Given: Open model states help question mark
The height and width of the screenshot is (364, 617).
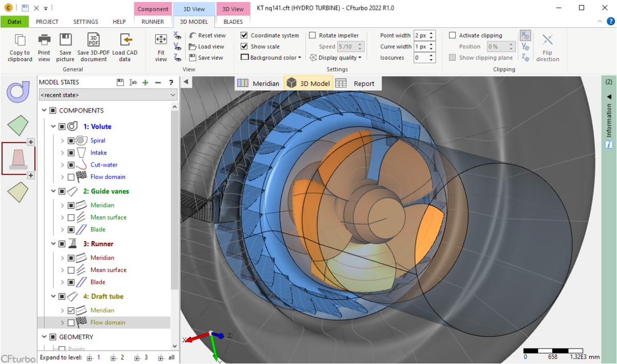Looking at the screenshot, I should point(171,82).
